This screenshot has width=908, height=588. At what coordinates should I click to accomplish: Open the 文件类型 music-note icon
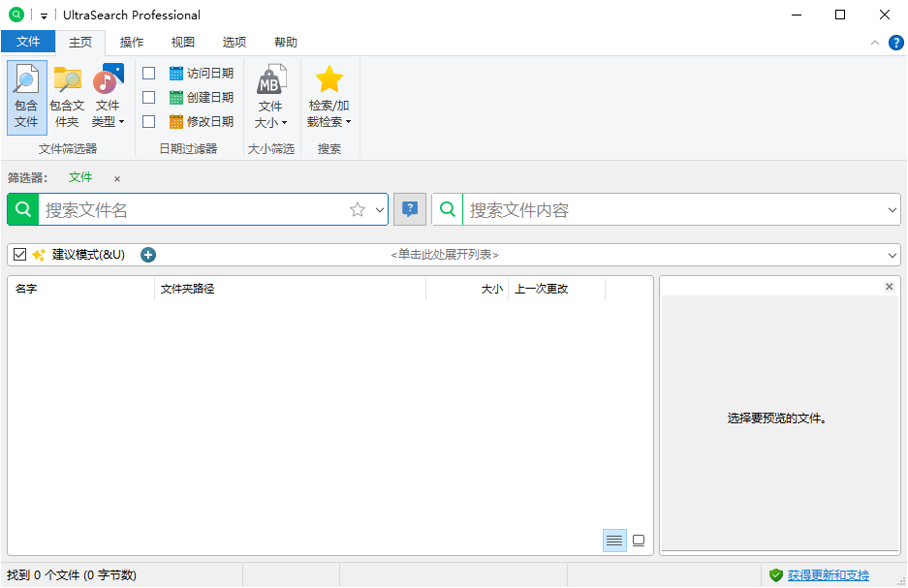click(x=105, y=82)
